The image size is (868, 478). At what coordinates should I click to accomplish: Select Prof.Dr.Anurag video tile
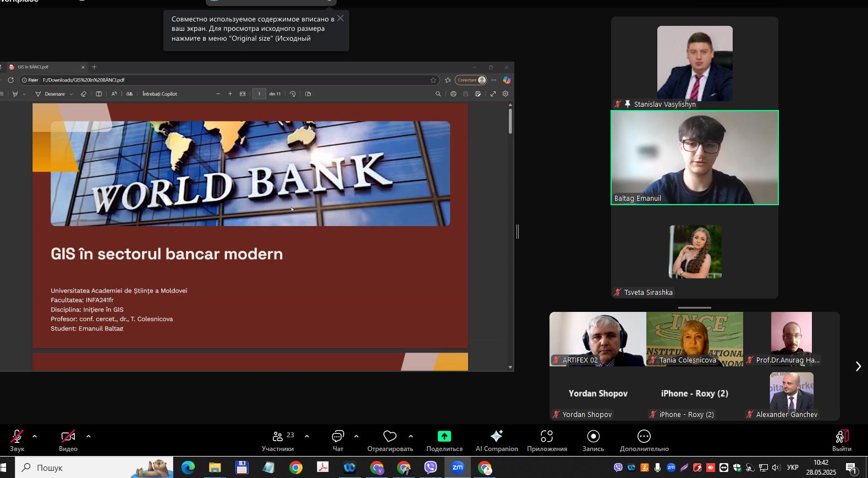coord(791,339)
